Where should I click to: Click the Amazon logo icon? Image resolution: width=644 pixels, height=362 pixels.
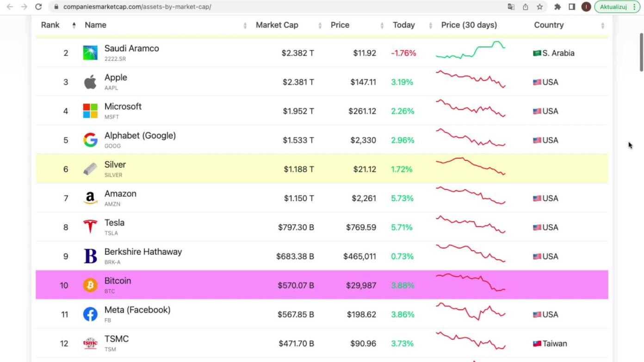(x=90, y=198)
